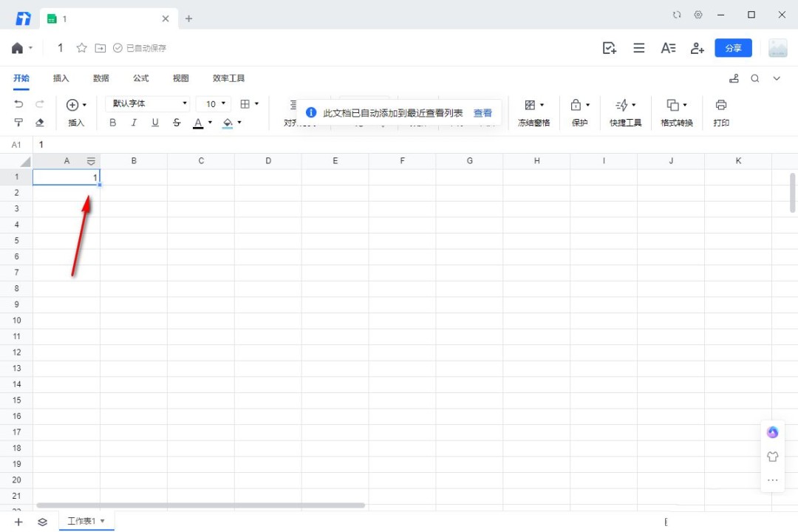Open the font name dropdown (默认字体)
798x532 pixels.
tap(148, 104)
